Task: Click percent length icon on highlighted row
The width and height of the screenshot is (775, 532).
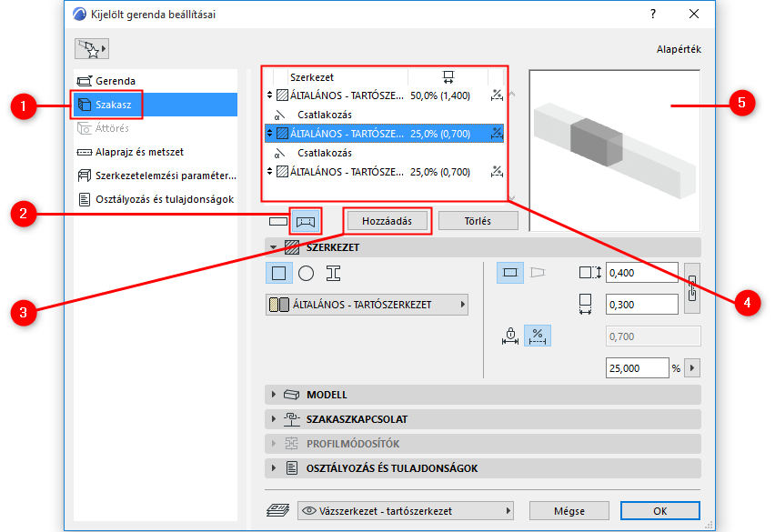Action: [x=497, y=133]
